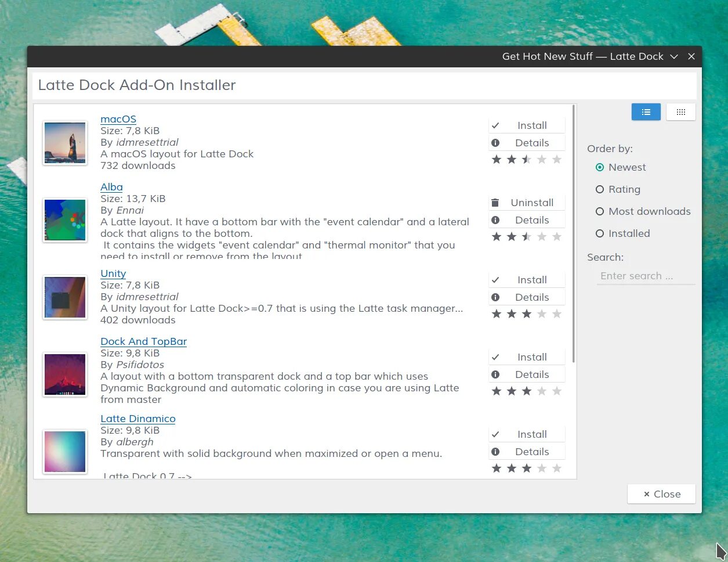Rate Latte Dinamico one star
Screen dimensions: 728x562
coord(497,468)
